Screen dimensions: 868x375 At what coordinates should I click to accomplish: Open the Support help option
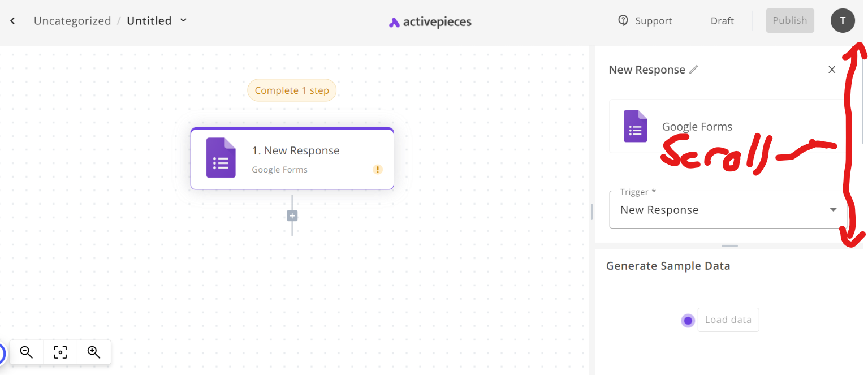(645, 21)
